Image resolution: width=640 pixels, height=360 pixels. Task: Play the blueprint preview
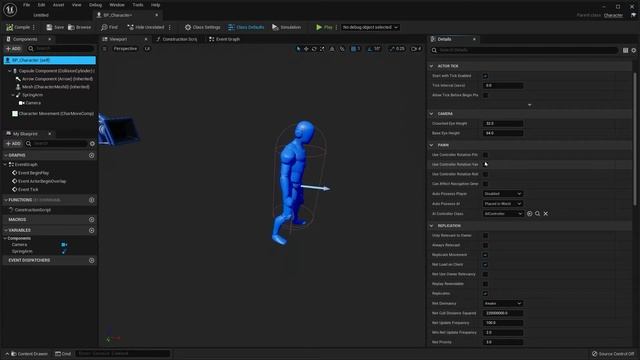pos(324,27)
